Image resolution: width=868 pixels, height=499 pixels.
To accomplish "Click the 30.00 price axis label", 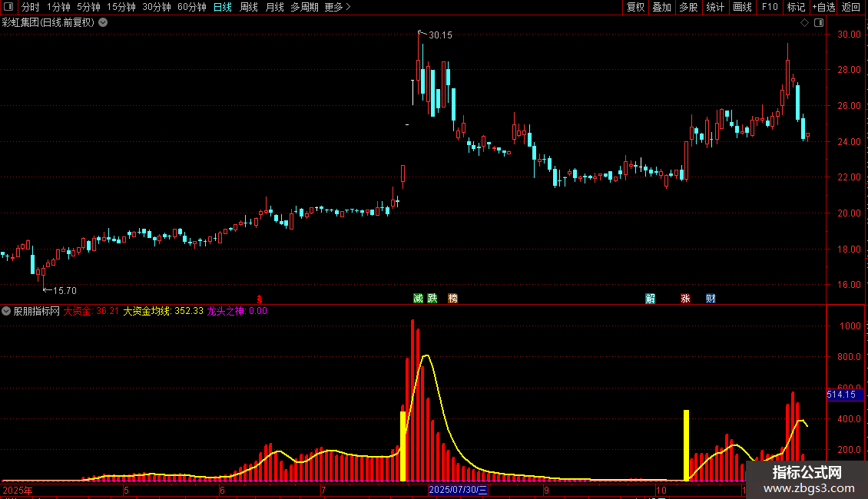I will coord(849,35).
